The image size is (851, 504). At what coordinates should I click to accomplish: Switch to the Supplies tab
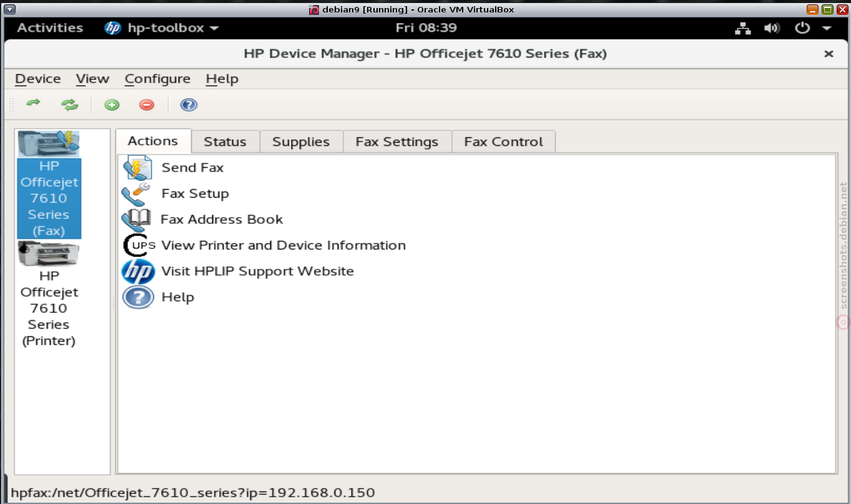(x=301, y=142)
